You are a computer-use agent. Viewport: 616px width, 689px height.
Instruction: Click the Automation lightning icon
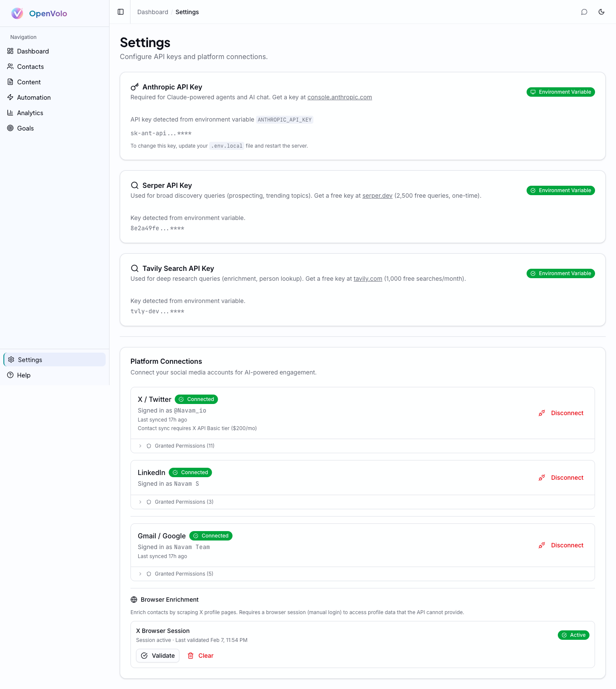pos(10,98)
